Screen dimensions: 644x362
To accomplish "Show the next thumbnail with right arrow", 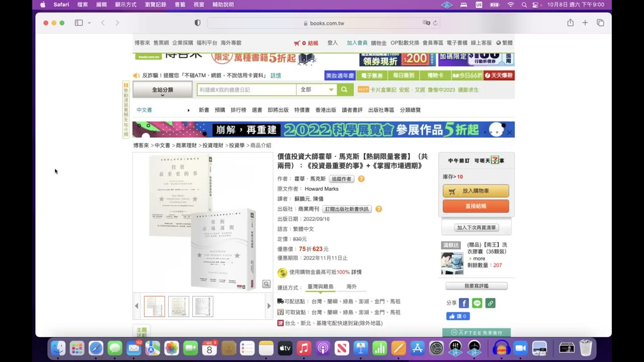I will coord(269,306).
